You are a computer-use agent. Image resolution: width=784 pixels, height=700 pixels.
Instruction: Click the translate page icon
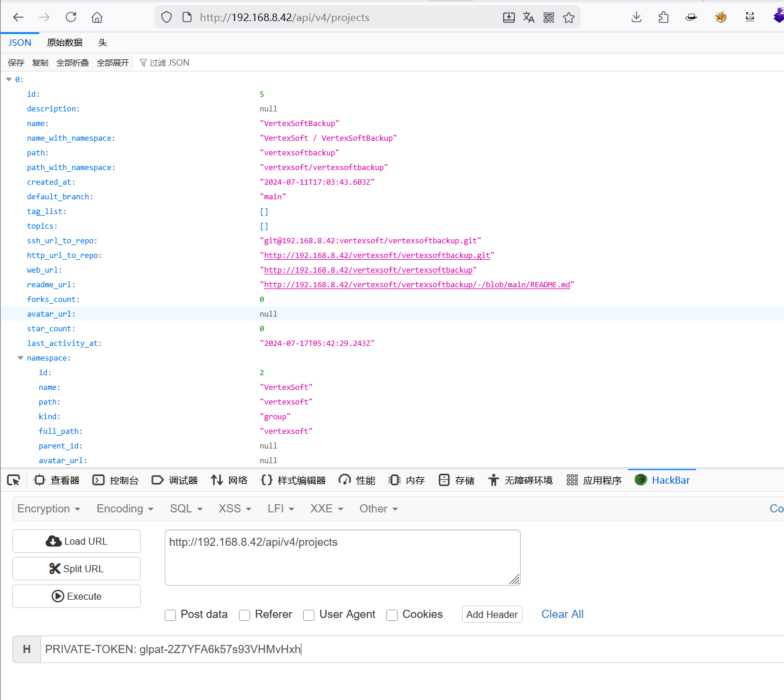click(529, 18)
